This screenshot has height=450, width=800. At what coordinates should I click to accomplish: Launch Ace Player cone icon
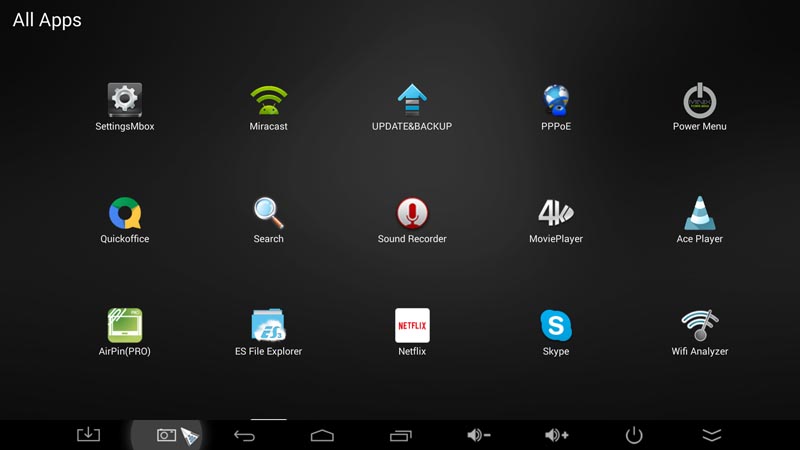(x=699, y=213)
